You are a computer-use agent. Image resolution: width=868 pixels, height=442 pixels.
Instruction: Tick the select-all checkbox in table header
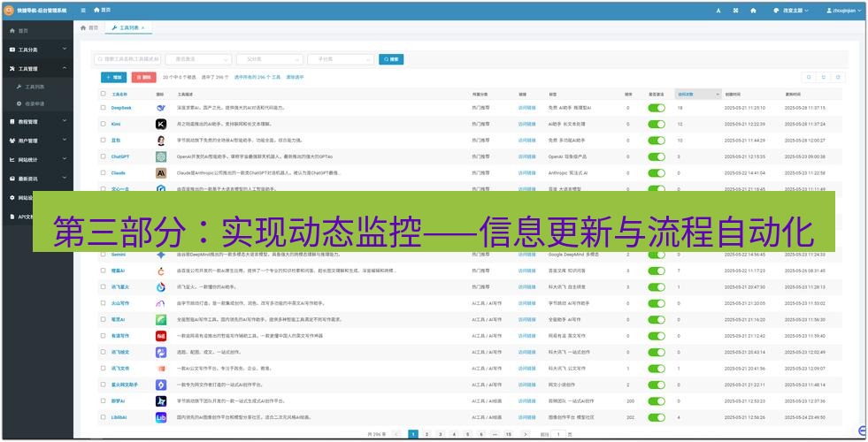[103, 94]
